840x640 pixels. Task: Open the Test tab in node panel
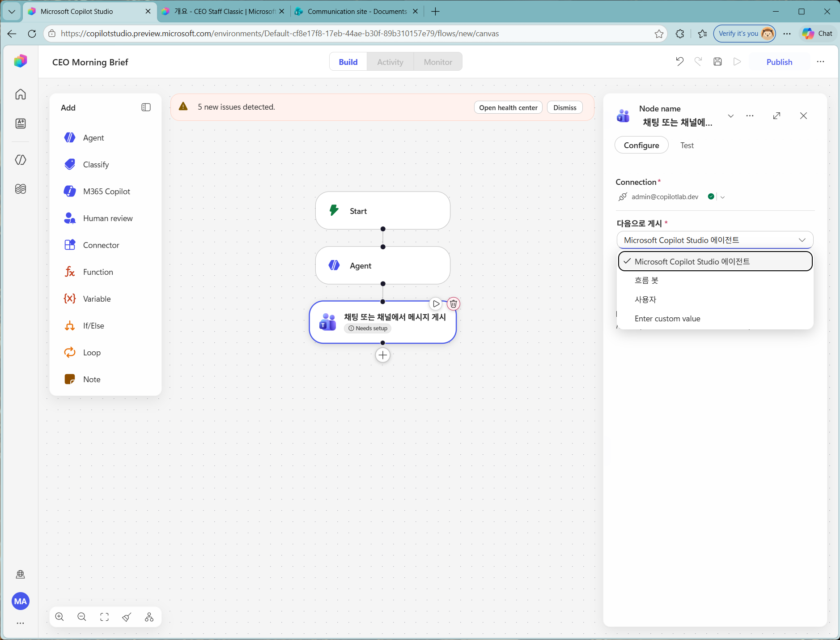pos(687,145)
